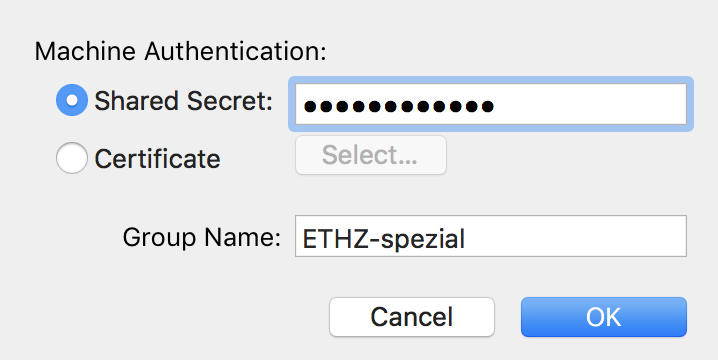Place cursor in the ETHZ-spezial text
Viewport: 718px width, 360px height.
click(384, 239)
